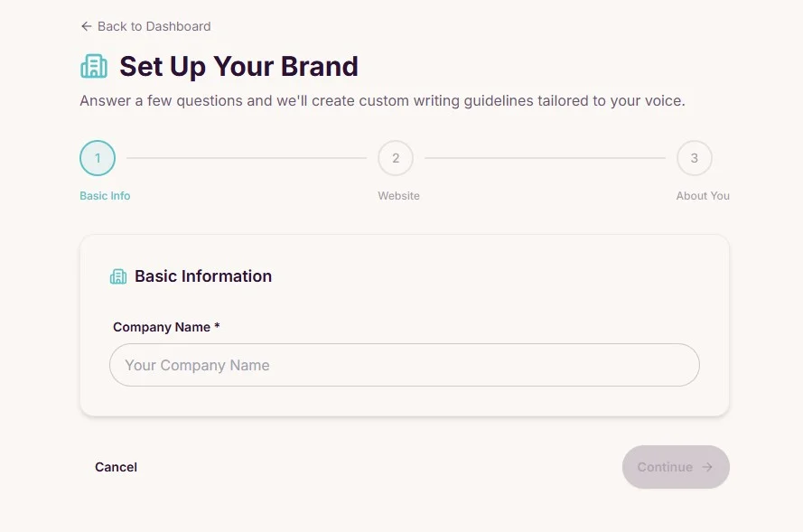This screenshot has width=803, height=532.
Task: Click the step 3 circle
Action: tap(695, 157)
